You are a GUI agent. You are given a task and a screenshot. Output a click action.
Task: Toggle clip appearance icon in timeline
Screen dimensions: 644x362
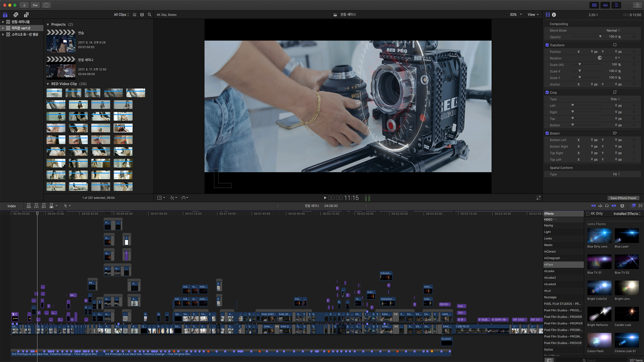click(622, 206)
